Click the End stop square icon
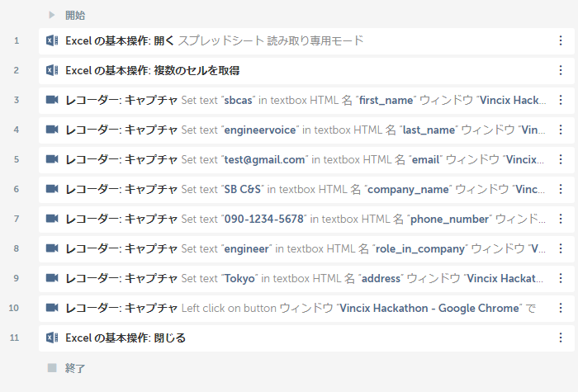 [x=52, y=368]
